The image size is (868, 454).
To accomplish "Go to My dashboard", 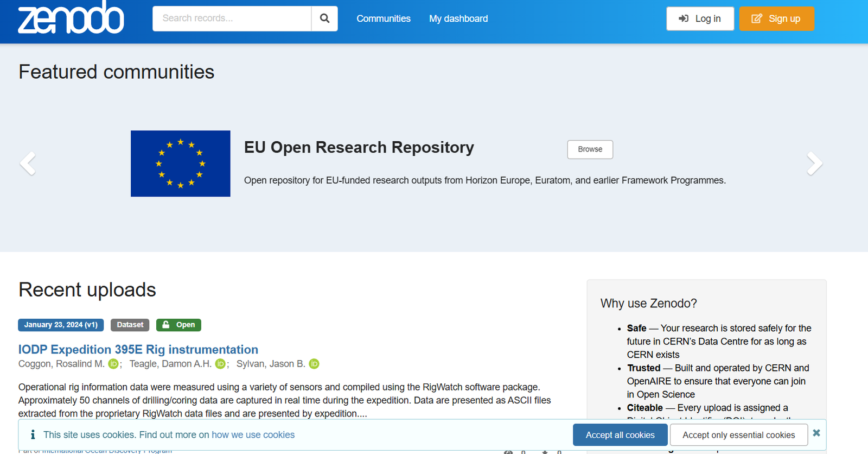I will coord(458,18).
